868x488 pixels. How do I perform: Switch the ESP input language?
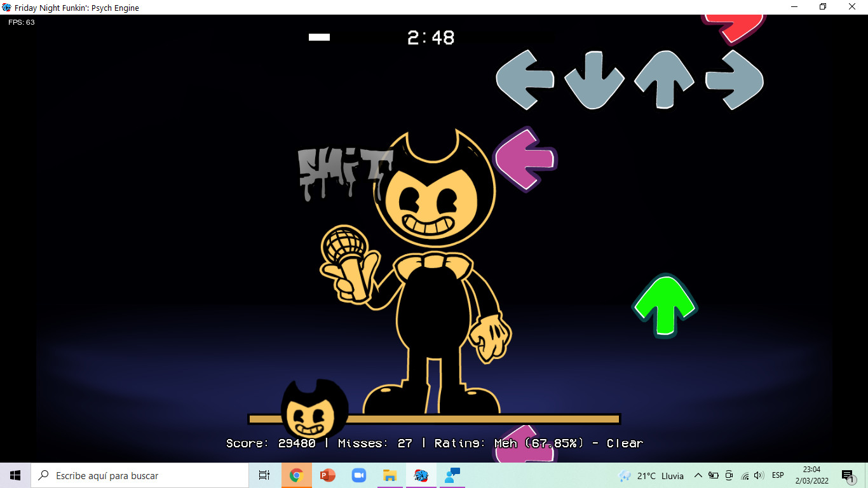point(778,475)
